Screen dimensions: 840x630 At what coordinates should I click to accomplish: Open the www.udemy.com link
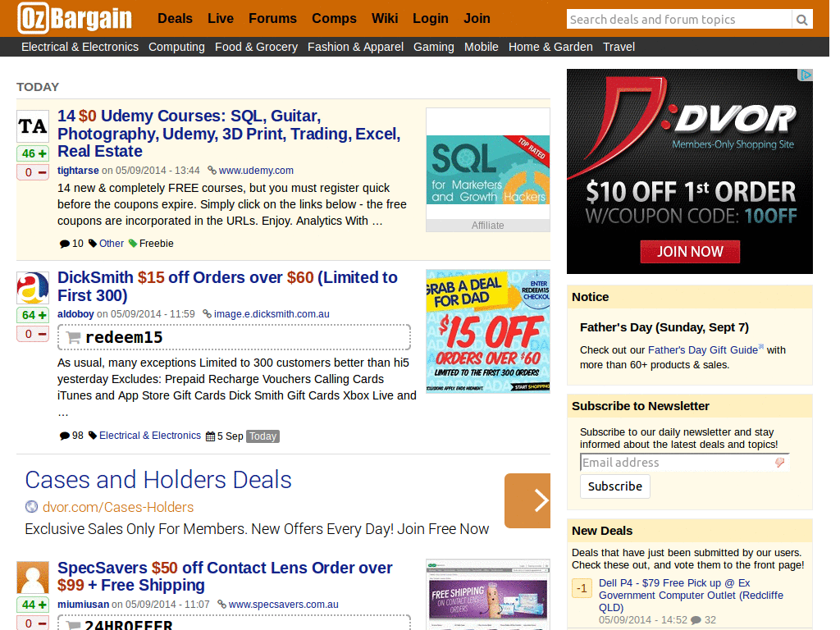[256, 171]
